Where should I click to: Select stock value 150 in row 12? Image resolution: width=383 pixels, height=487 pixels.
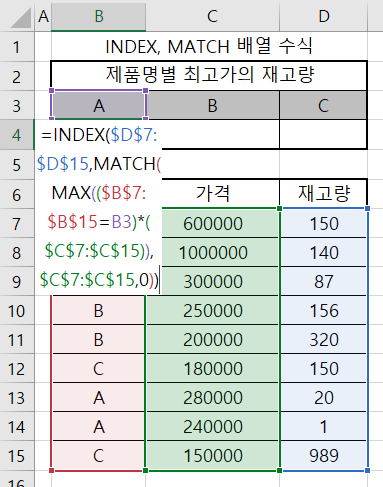click(324, 368)
